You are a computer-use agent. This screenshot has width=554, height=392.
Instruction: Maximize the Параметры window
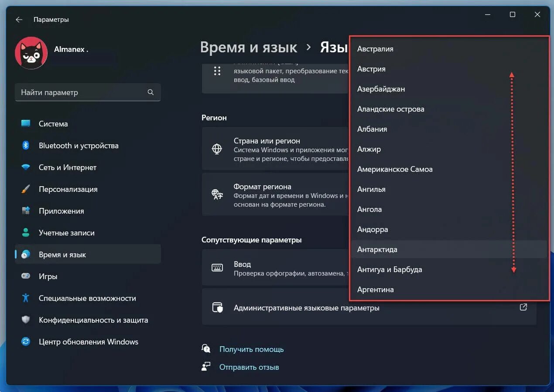click(513, 14)
